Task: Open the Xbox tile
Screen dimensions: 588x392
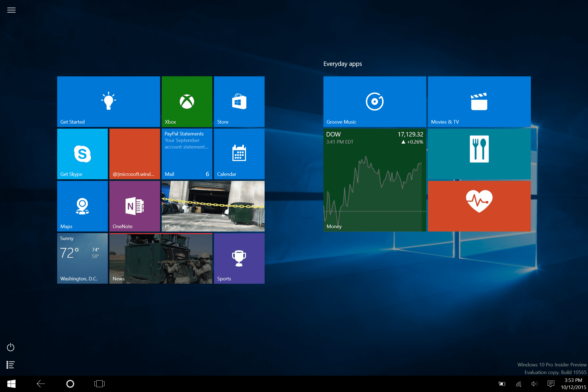Action: point(187,102)
